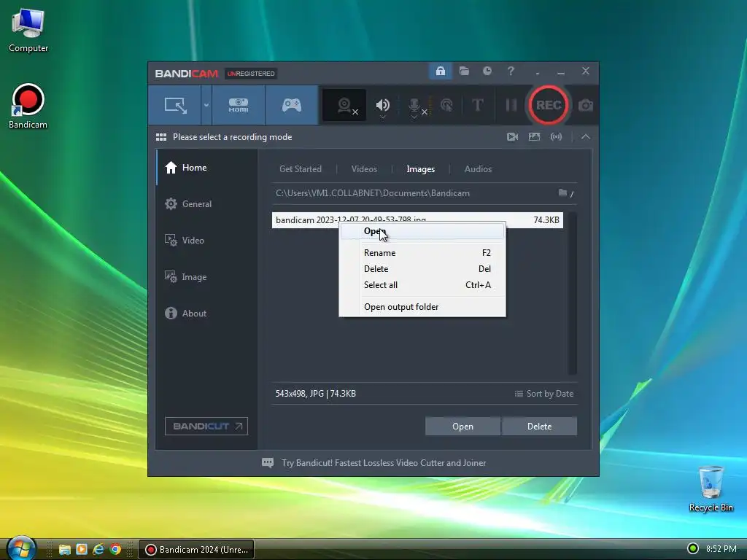Click the Delete button below file list
747x560 pixels.
tap(539, 426)
